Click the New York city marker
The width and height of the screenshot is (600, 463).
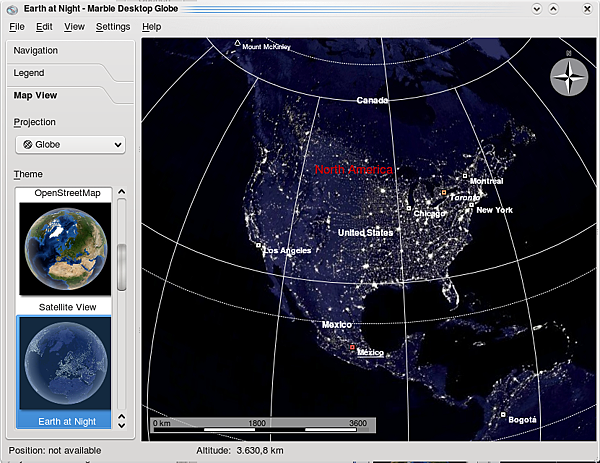pos(471,205)
